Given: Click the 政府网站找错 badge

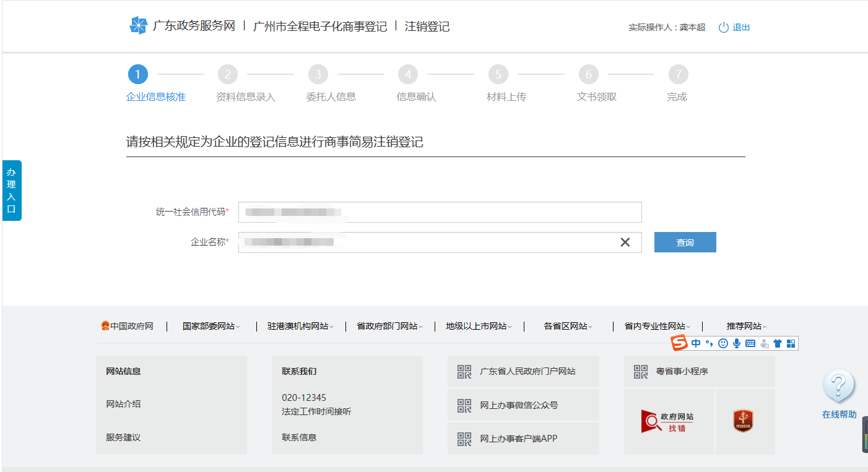Looking at the screenshot, I should click(669, 421).
